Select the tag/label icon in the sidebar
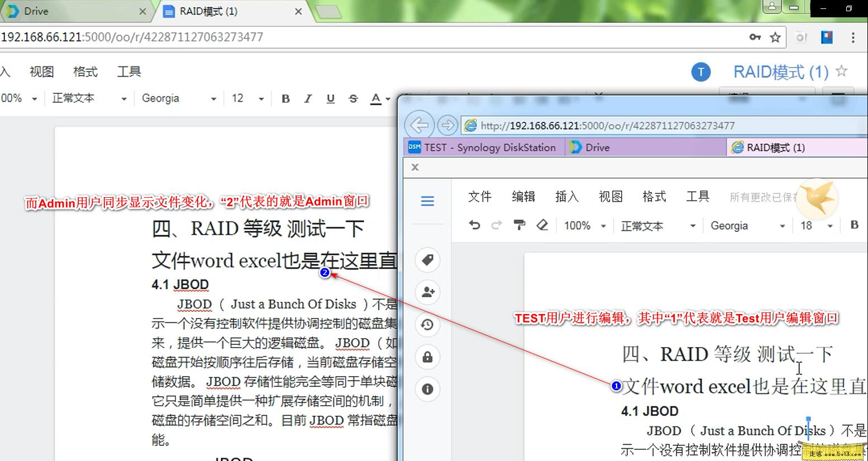The image size is (868, 461). pos(427,260)
